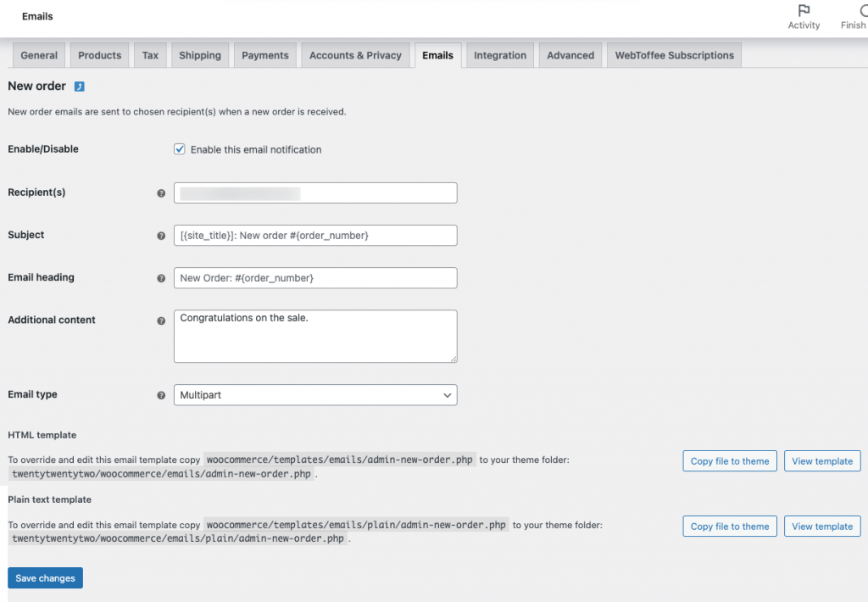This screenshot has width=868, height=602.
Task: Click into the Subject input field
Action: [x=315, y=236]
